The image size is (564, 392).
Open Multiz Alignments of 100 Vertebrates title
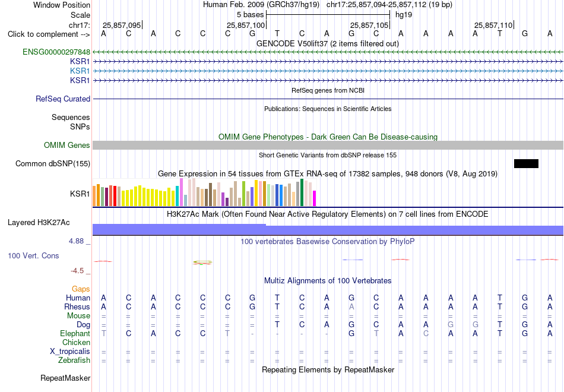(328, 281)
